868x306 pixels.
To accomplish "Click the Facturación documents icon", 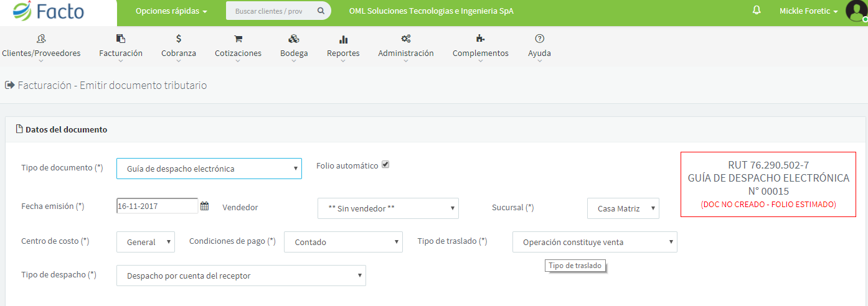I will pyautogui.click(x=121, y=39).
